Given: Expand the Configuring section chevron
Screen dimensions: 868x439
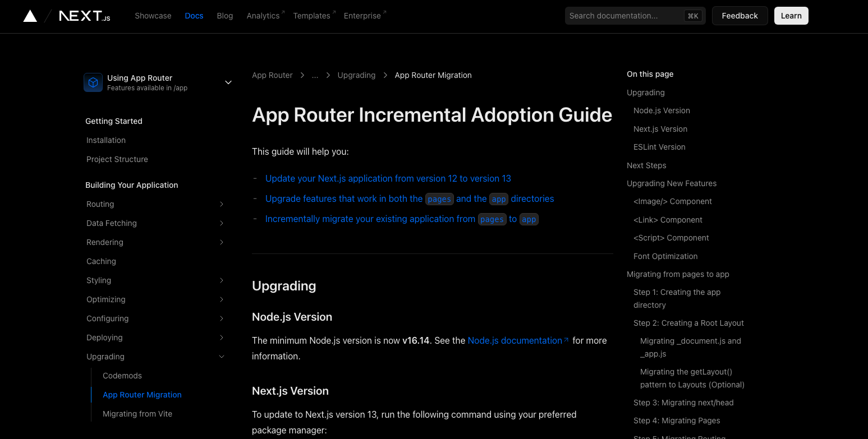Looking at the screenshot, I should click(x=222, y=318).
